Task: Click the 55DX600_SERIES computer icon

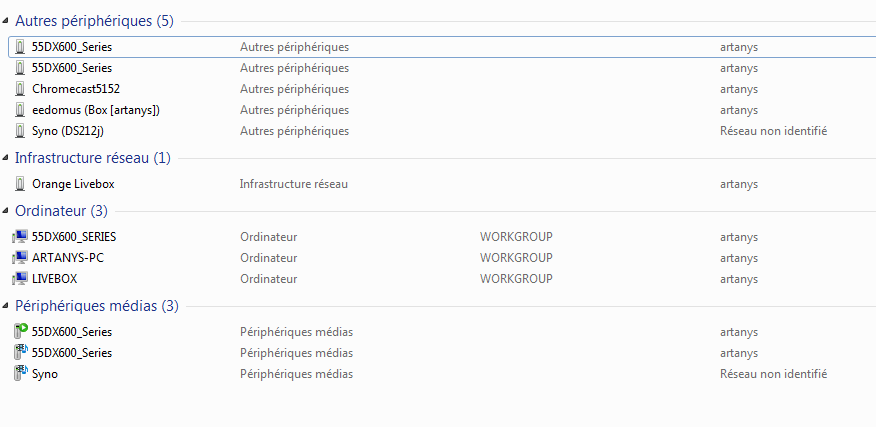Action: pos(20,237)
